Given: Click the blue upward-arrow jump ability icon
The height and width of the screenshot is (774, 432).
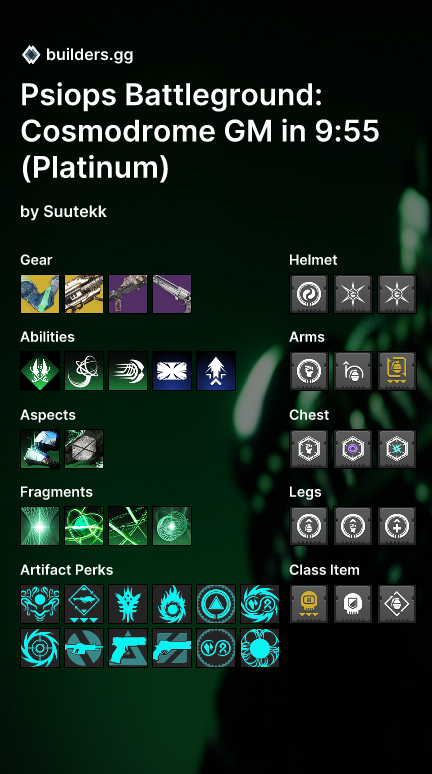Looking at the screenshot, I should point(216,371).
